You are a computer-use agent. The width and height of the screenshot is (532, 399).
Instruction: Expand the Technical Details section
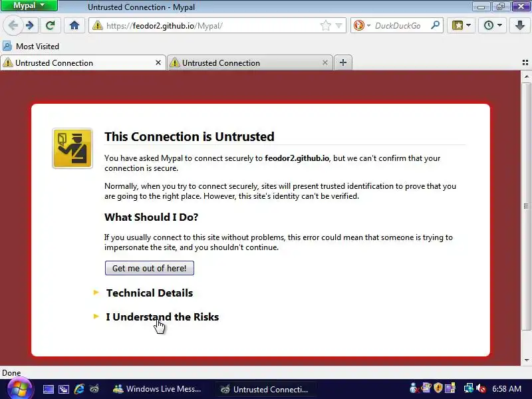click(149, 293)
